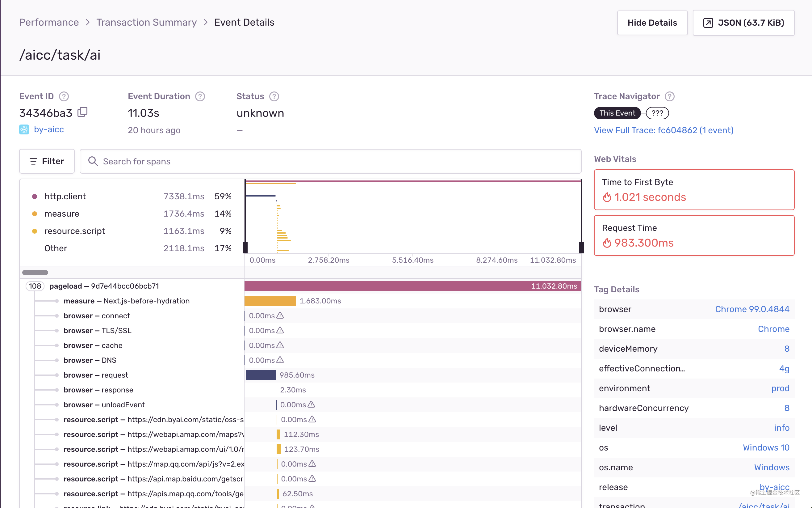Click warning icon on unloadEvent span

[x=312, y=404]
